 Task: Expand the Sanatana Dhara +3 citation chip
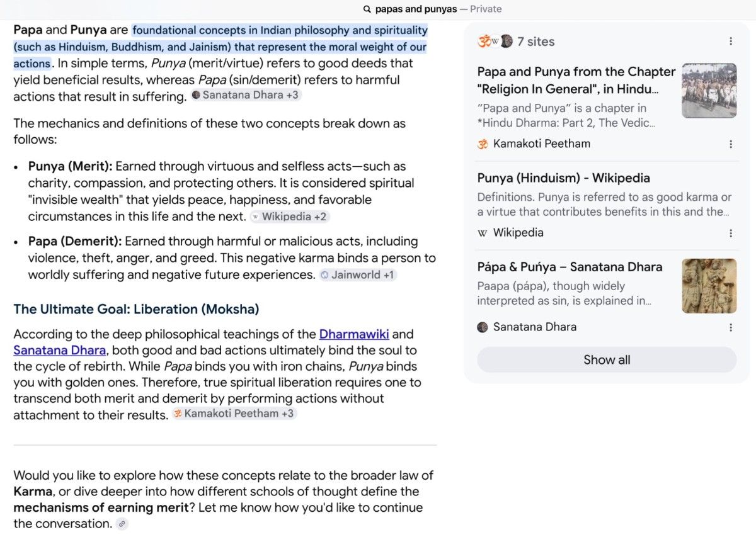[246, 96]
